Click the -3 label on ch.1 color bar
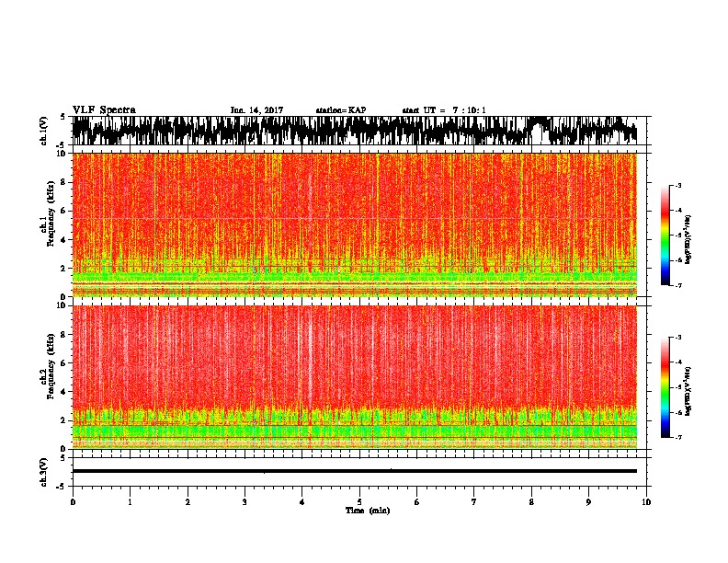The width and height of the screenshot is (728, 563). 678,186
